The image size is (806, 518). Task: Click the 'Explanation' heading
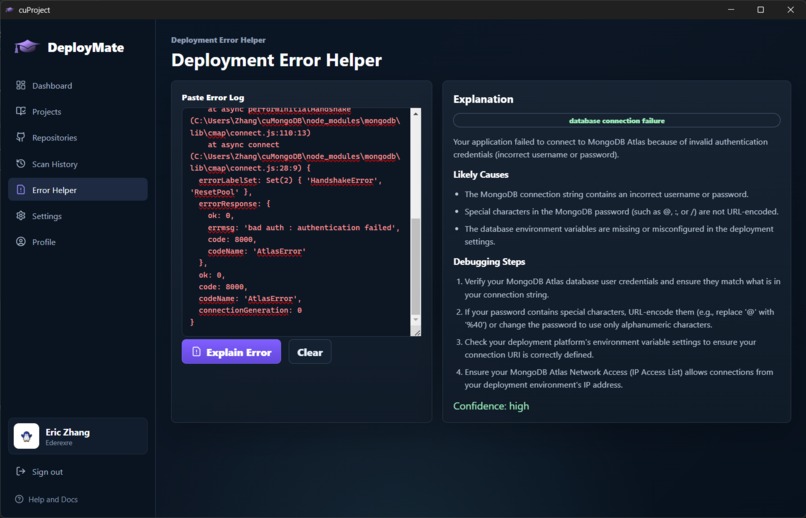pyautogui.click(x=483, y=99)
